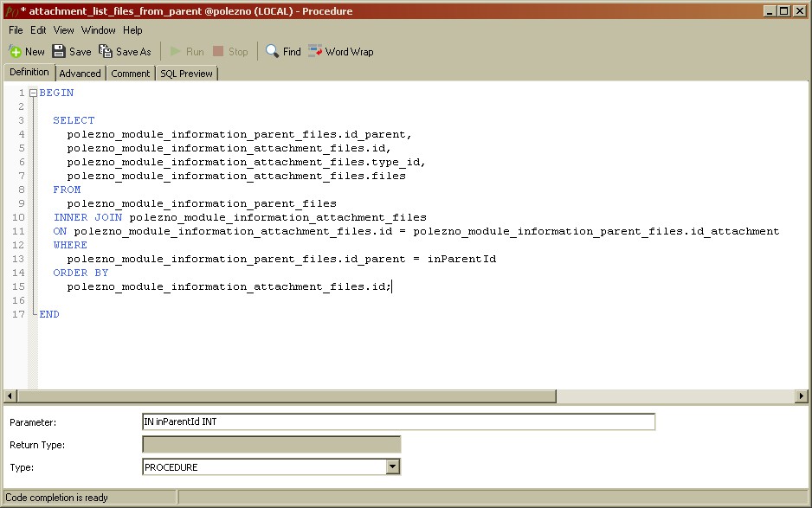The height and width of the screenshot is (508, 812).
Task: Click the Run toolbar label
Action: 195,52
